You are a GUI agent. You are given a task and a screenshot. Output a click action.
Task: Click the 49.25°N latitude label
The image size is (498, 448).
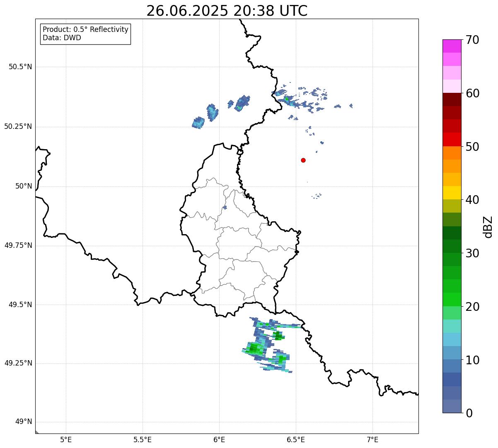(x=18, y=363)
